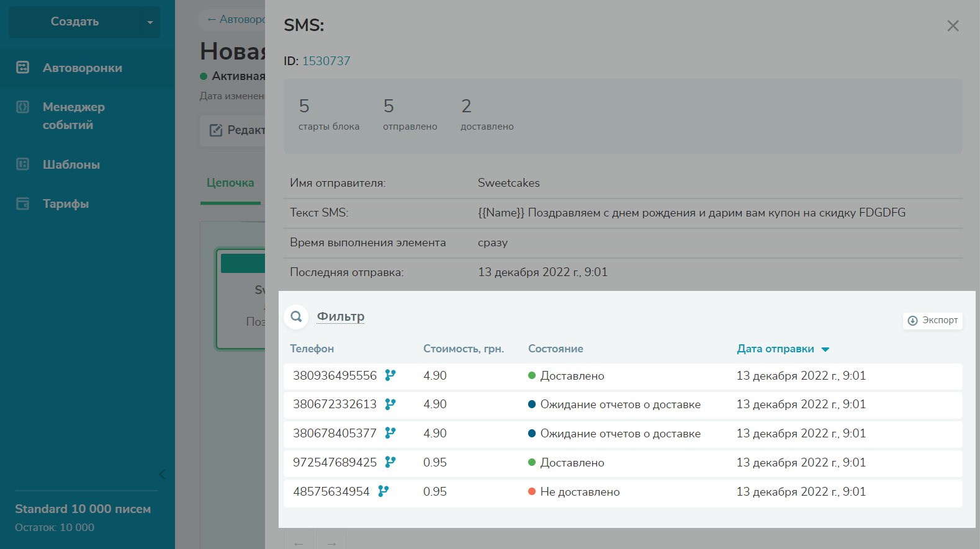Select phone number 380678405377
The image size is (980, 549).
[335, 433]
